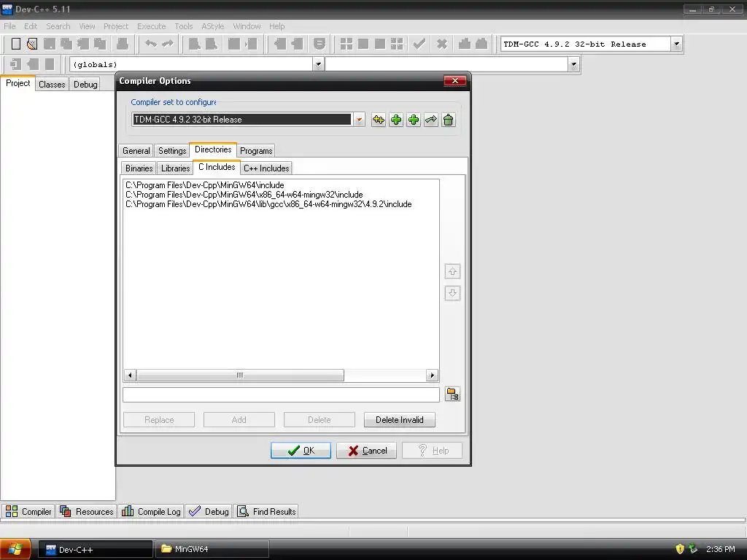Switch to the Programs tab

point(256,150)
